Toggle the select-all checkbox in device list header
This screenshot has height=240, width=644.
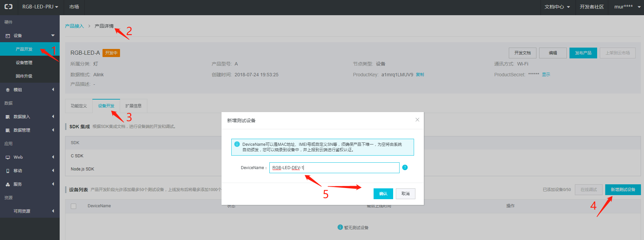74,206
